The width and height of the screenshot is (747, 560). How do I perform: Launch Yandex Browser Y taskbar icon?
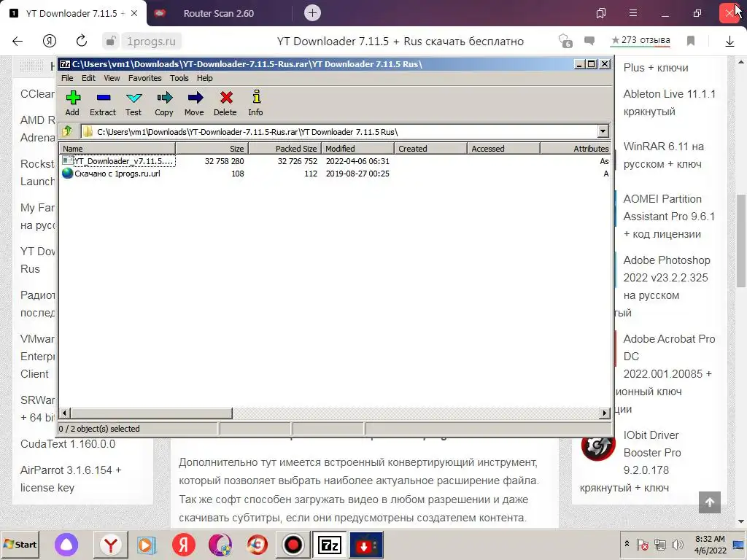click(111, 544)
